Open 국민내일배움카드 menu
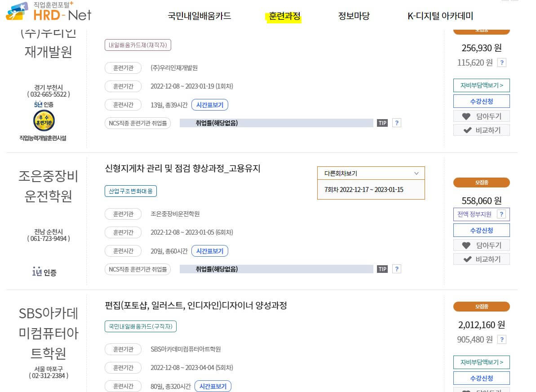Viewport: 536px width, 392px height. [199, 16]
